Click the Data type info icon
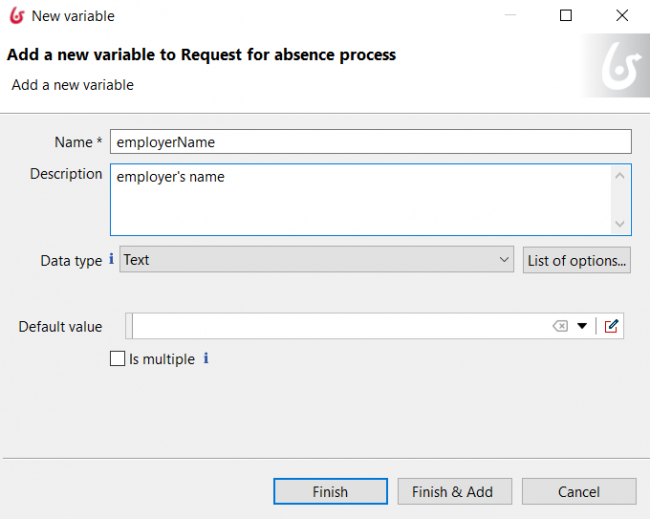 point(111,259)
